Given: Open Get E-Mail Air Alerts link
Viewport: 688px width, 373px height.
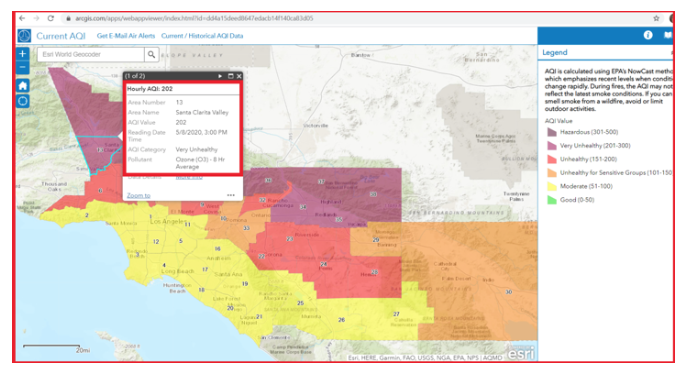Looking at the screenshot, I should pos(126,36).
